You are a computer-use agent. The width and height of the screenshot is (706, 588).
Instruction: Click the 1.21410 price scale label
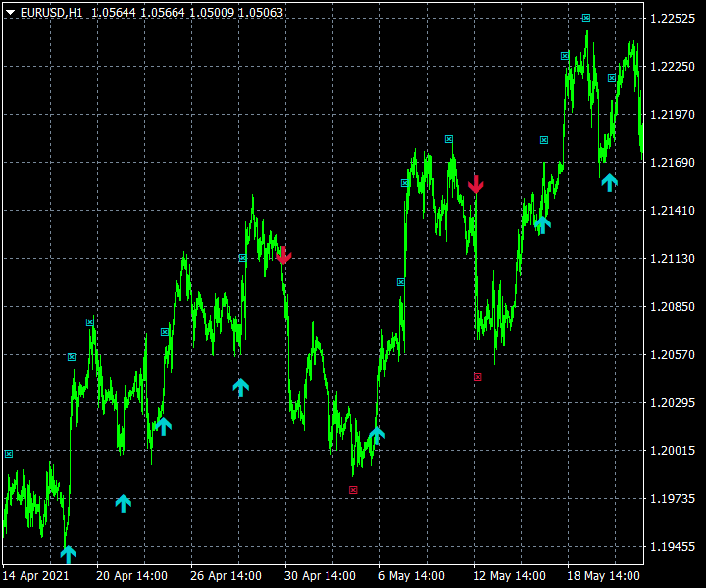pos(673,210)
